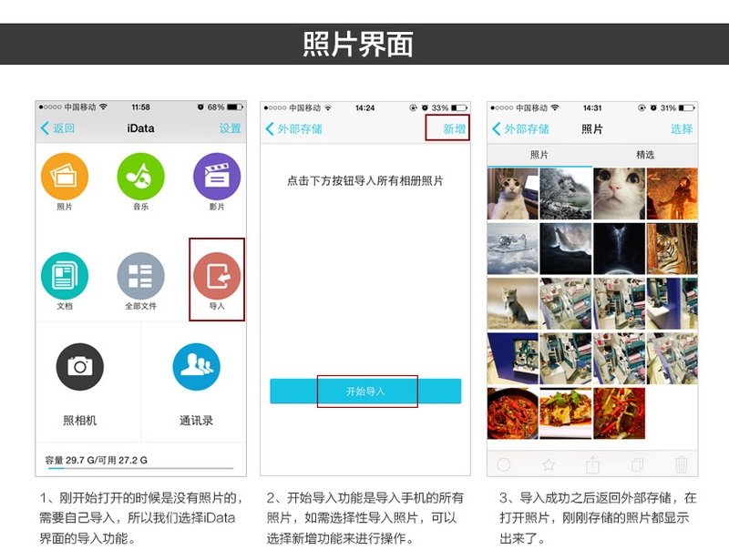
Task: Open the tiger photo thumbnail
Action: point(672,249)
